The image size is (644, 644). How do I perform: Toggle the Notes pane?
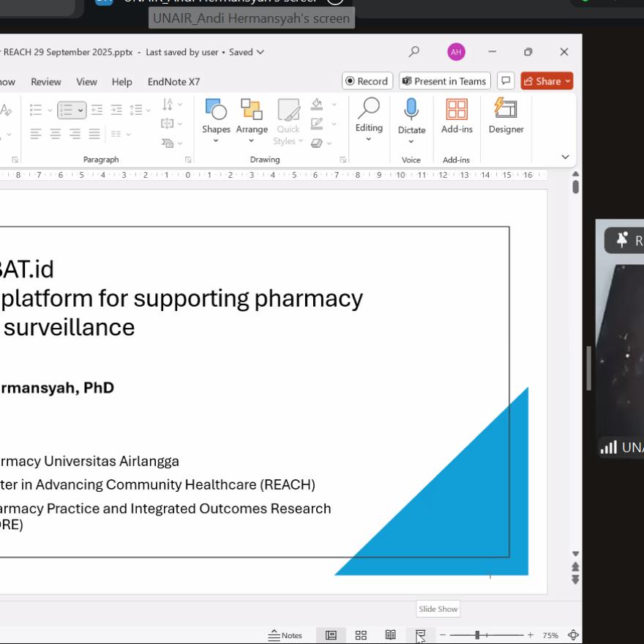(285, 635)
